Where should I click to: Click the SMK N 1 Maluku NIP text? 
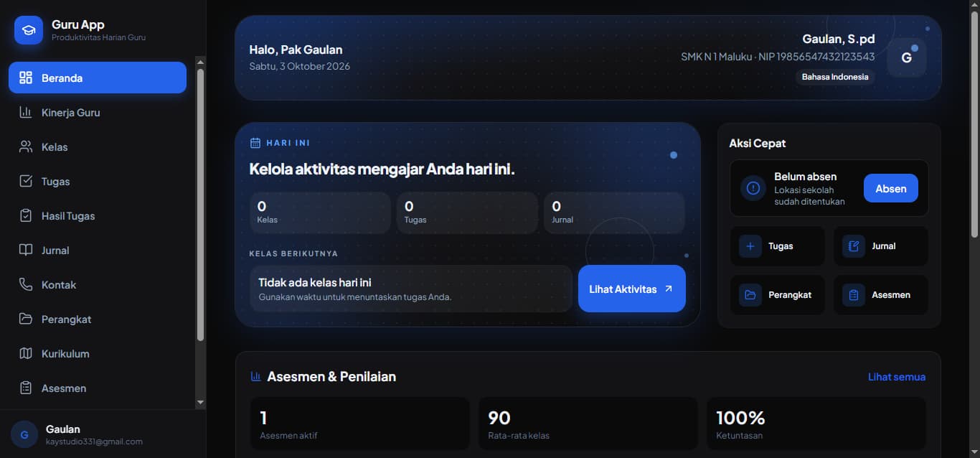click(x=778, y=57)
